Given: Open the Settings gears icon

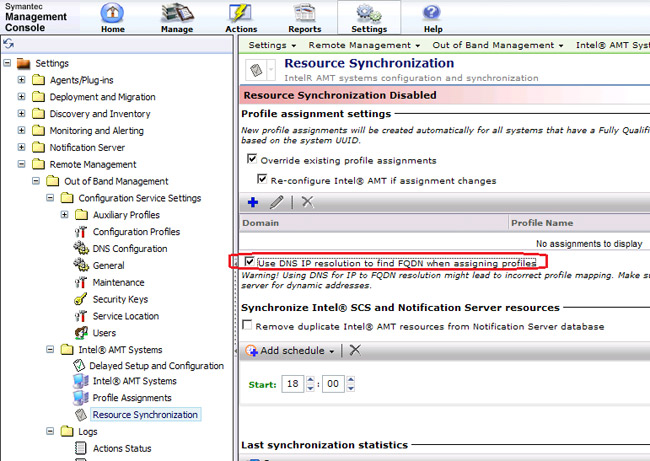Looking at the screenshot, I should click(x=369, y=13).
